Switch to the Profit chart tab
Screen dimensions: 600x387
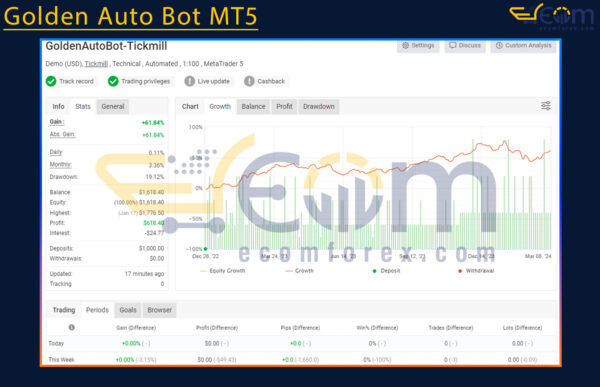pyautogui.click(x=284, y=106)
